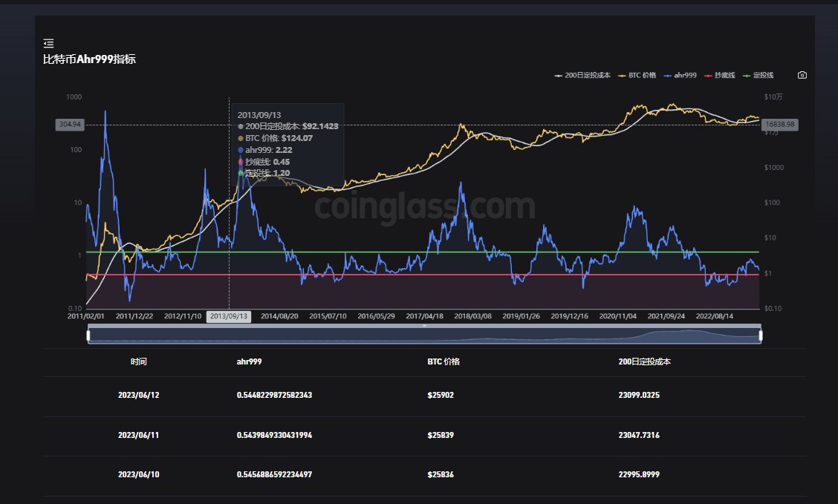Click the 2020/11/04 x-axis date label
Screen dimensions: 838x504
click(x=618, y=317)
